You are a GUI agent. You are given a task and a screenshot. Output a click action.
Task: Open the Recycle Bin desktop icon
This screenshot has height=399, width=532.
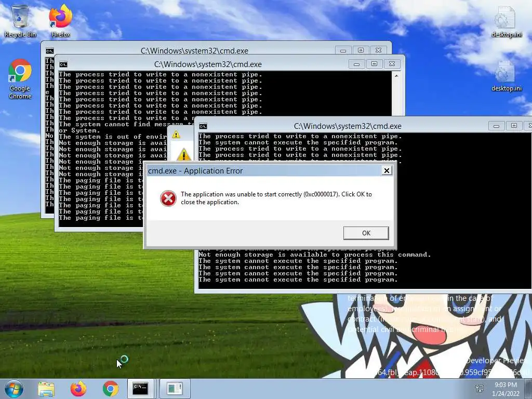20,21
